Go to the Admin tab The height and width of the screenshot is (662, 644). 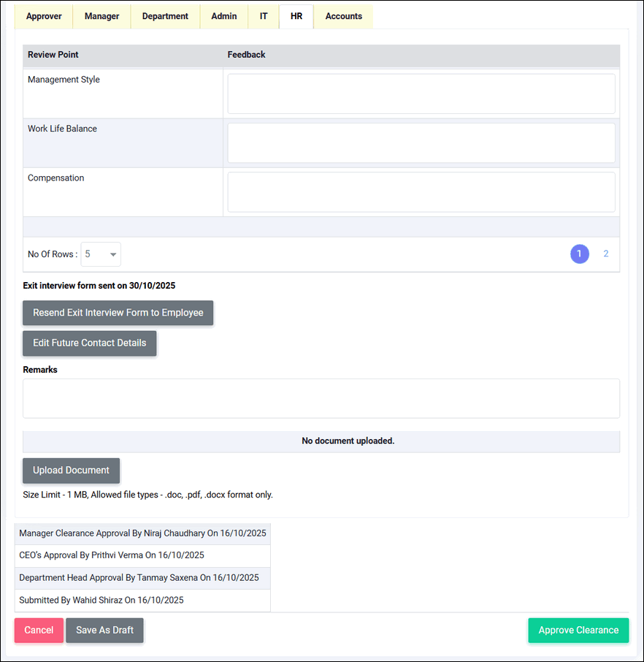[x=223, y=16]
